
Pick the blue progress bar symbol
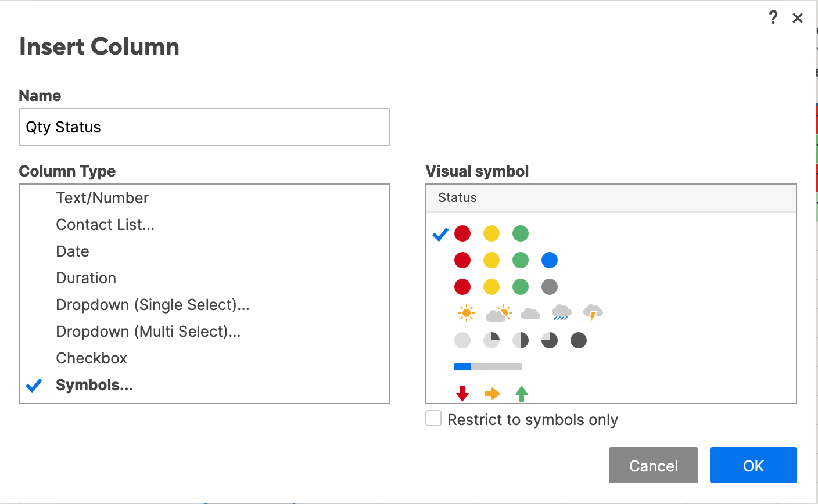487,367
